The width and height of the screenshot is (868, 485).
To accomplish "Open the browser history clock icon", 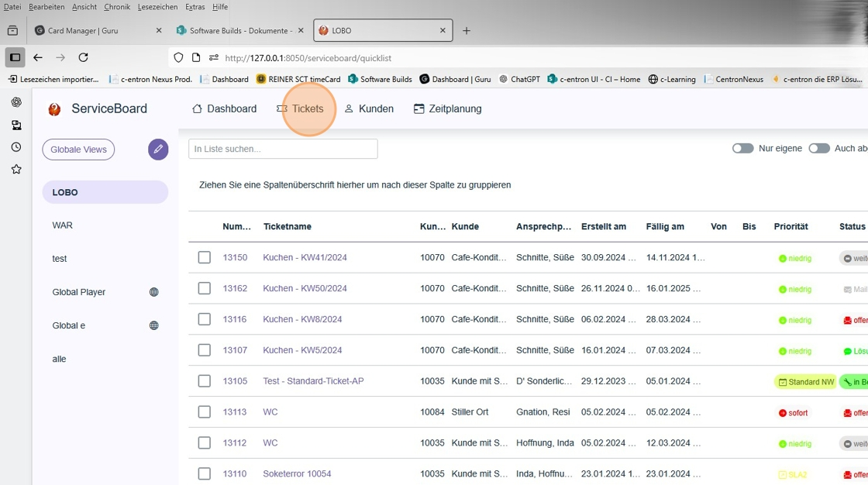I will click(x=16, y=147).
